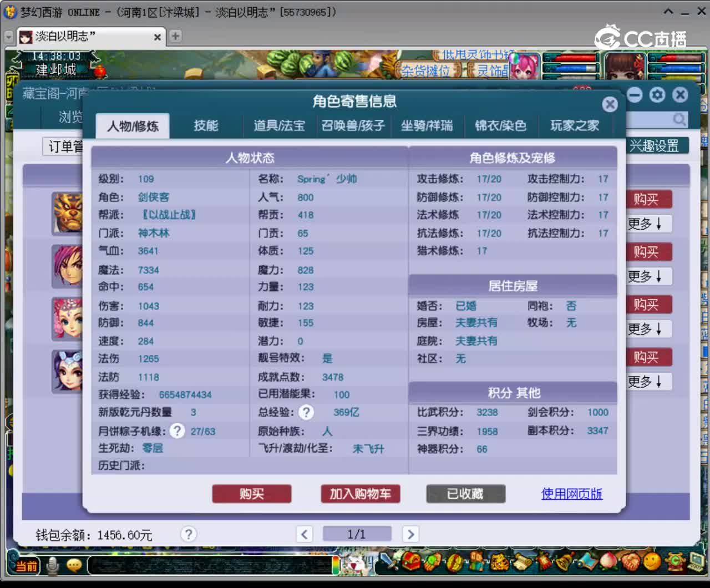Viewport: 710px width, 588px height.
Task: Add a new tab with the plus button
Action: point(175,37)
